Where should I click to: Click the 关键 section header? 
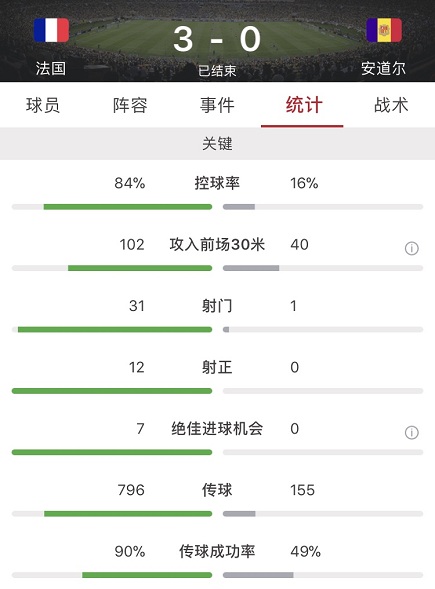(x=217, y=143)
